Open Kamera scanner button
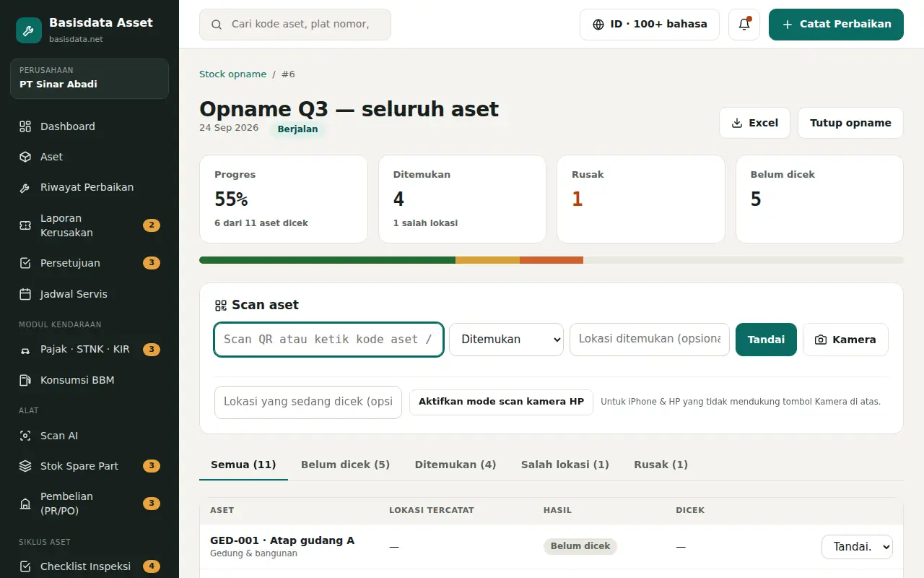The width and height of the screenshot is (924, 578). 845,340
